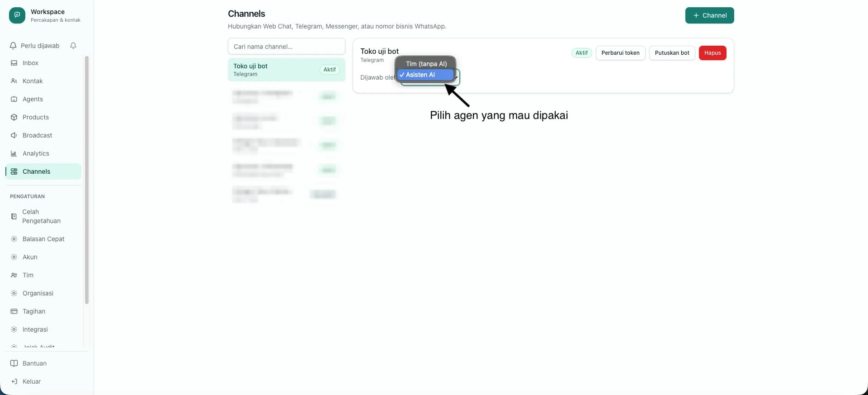Click the Perbarui token button
The image size is (868, 395).
[x=620, y=53]
